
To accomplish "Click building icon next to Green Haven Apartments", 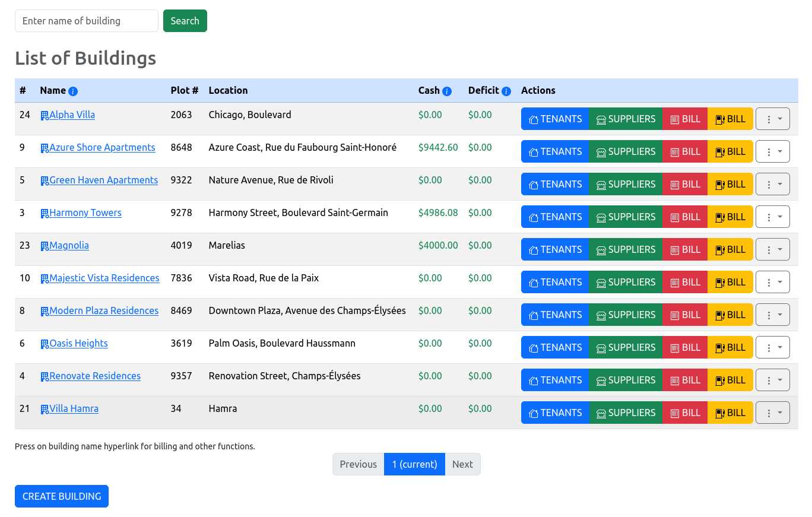I will point(45,181).
